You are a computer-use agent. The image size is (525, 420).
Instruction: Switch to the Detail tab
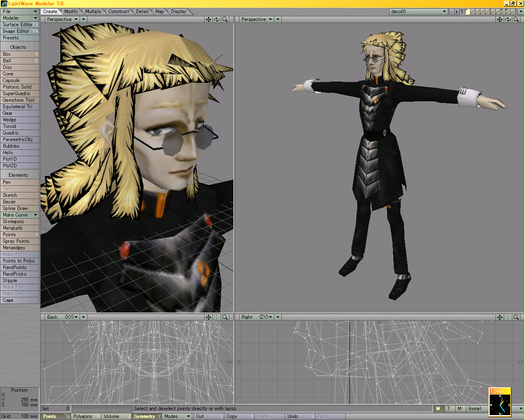point(142,11)
